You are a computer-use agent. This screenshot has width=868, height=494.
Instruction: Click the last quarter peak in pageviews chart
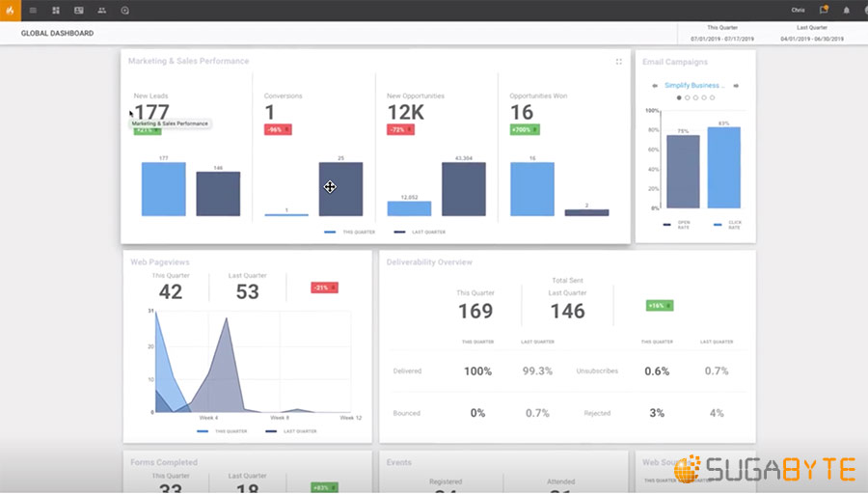(x=226, y=319)
